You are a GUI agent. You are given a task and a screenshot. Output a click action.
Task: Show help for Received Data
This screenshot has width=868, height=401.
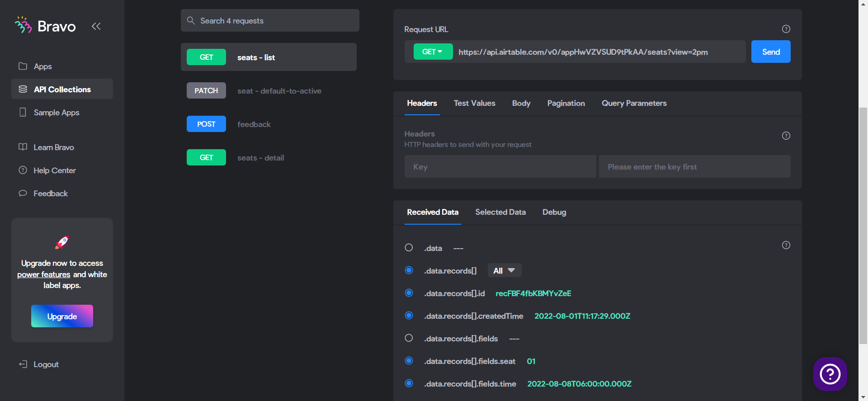pyautogui.click(x=786, y=245)
